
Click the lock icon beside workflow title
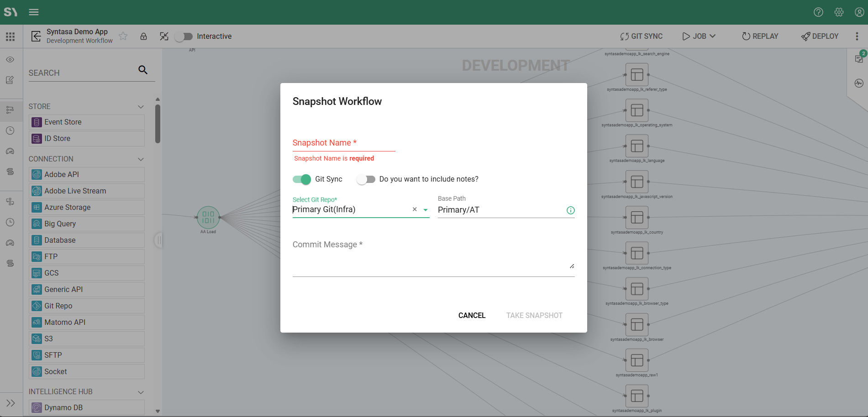pyautogui.click(x=143, y=36)
